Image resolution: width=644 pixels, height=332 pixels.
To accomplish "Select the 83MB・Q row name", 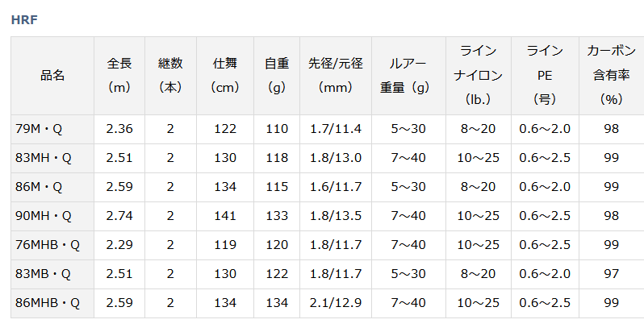I will 52,274.
